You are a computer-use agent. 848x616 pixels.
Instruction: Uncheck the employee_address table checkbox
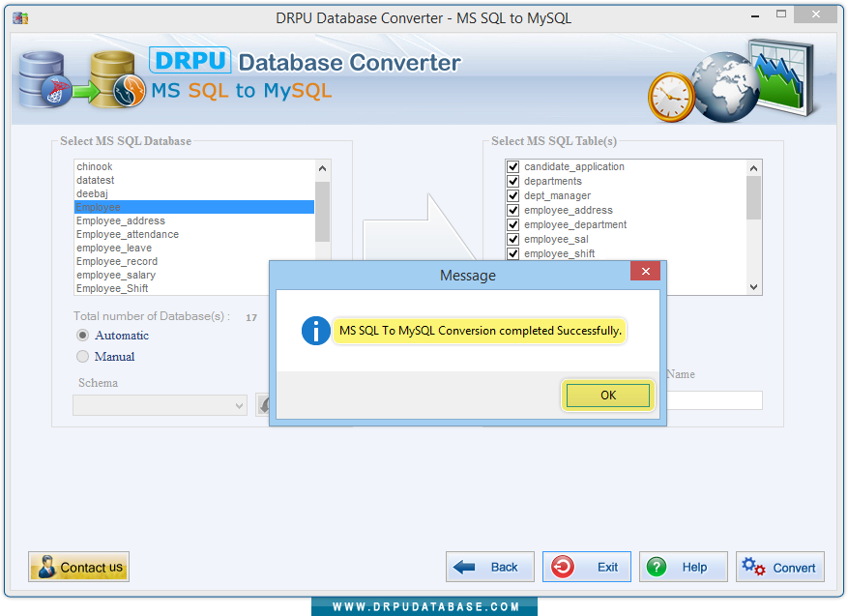(512, 211)
